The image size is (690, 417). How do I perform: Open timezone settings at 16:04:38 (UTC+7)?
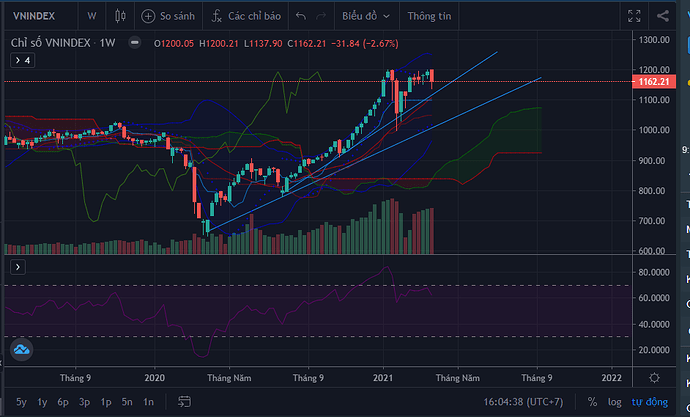(x=525, y=401)
